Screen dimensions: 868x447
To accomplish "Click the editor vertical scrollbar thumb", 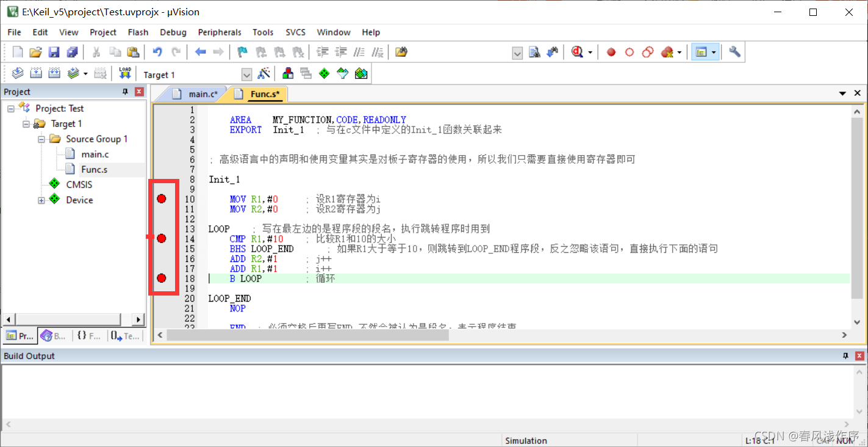I will (858, 208).
